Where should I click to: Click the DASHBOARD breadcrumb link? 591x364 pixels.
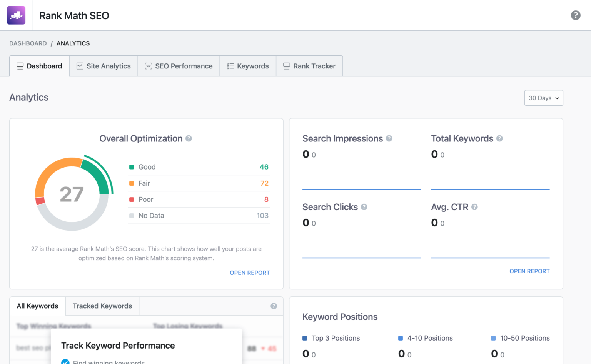click(28, 43)
